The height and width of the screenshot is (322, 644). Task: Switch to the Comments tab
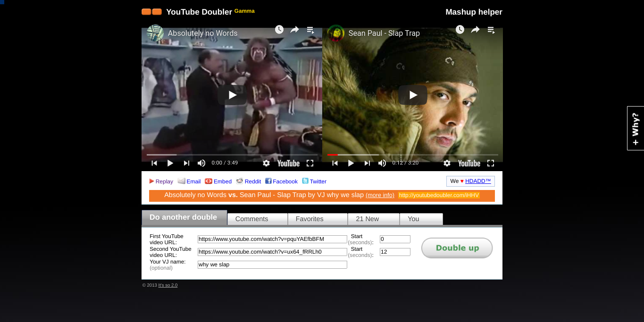(x=258, y=219)
